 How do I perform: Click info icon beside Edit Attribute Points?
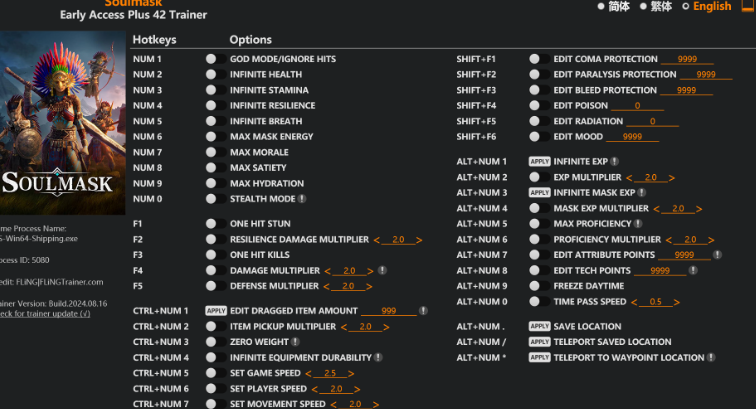(x=733, y=255)
